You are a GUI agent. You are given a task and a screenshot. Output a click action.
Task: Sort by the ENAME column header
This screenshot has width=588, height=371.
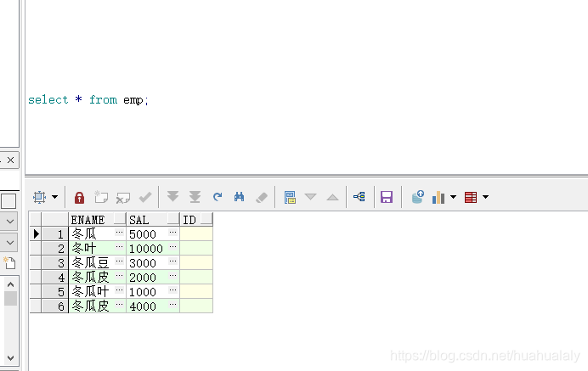coord(97,219)
